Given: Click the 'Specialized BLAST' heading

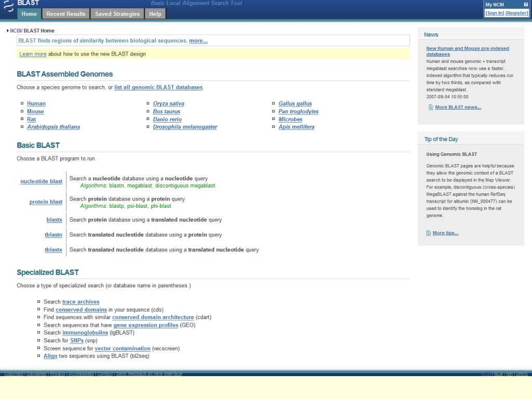Looking at the screenshot, I should tap(48, 272).
